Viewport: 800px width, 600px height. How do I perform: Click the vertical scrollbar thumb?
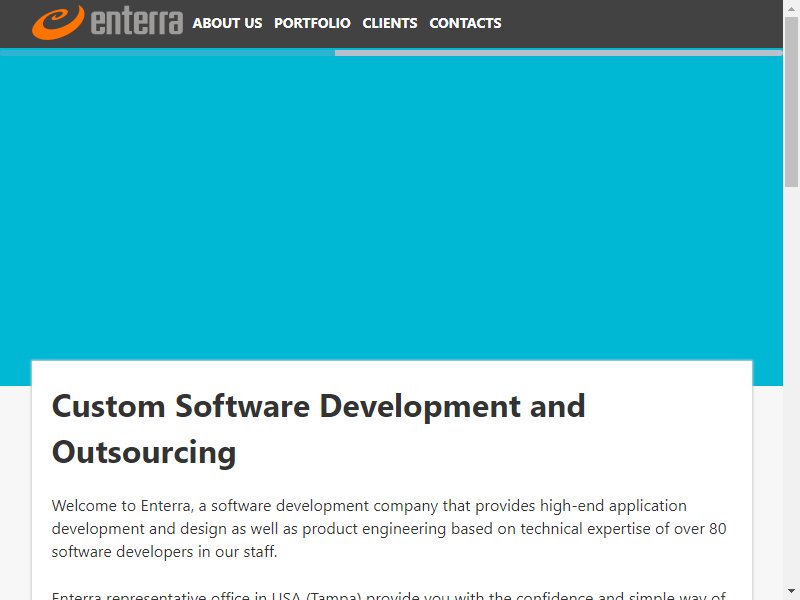point(791,102)
